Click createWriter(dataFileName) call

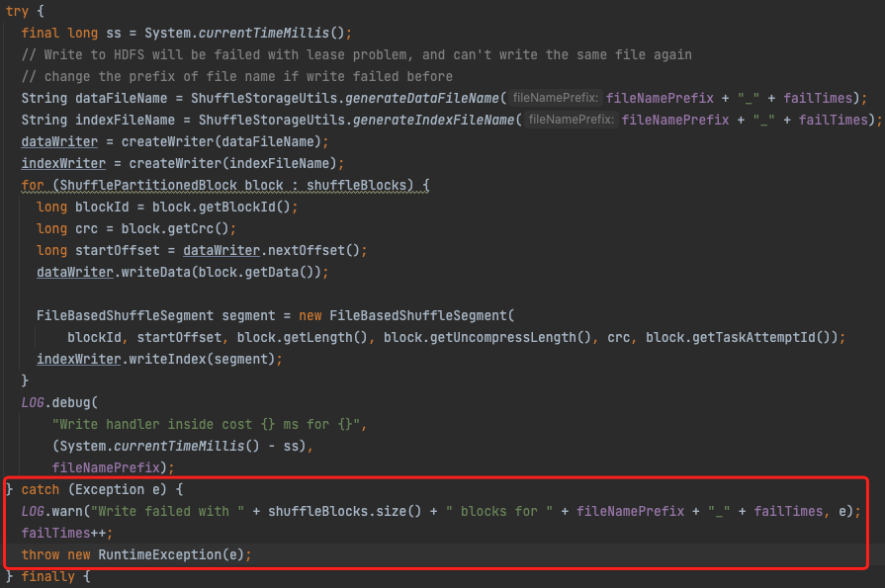[221, 141]
